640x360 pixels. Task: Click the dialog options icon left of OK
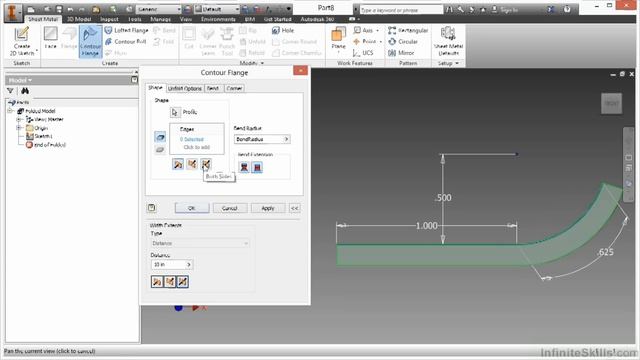point(151,208)
